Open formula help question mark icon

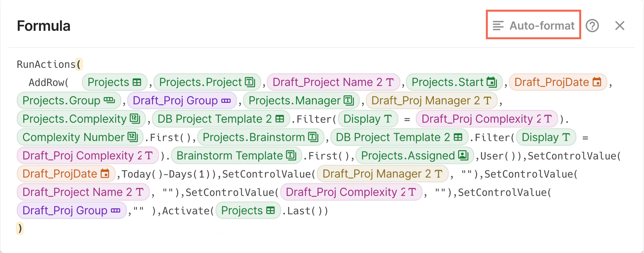[592, 26]
